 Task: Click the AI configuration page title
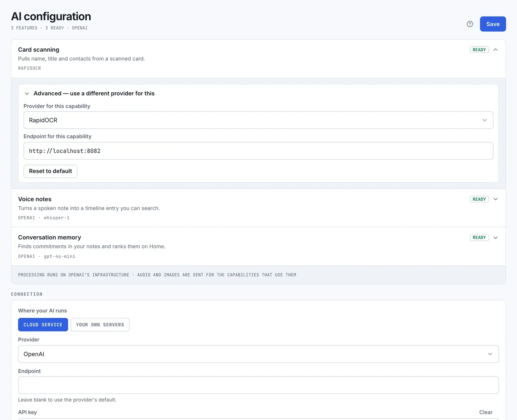point(51,16)
